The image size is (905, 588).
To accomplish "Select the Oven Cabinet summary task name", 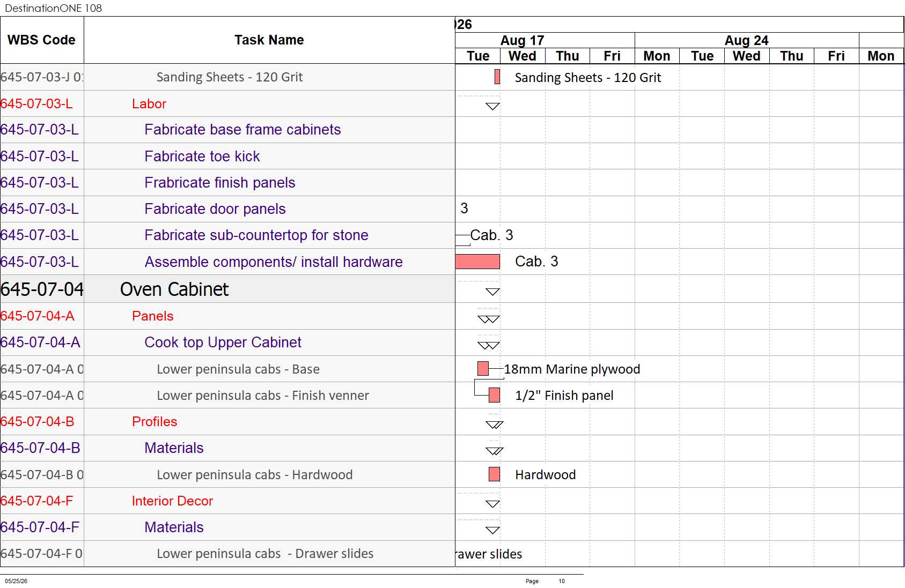I will (174, 289).
